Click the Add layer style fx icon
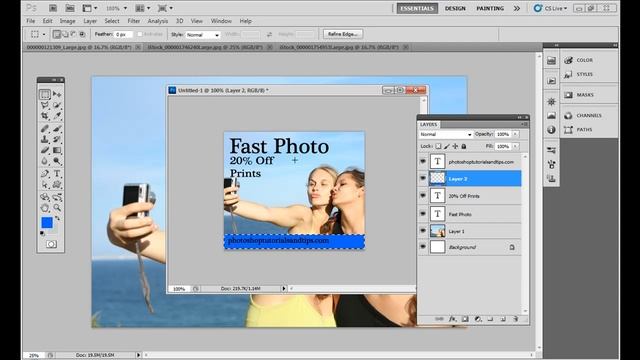 (x=452, y=319)
